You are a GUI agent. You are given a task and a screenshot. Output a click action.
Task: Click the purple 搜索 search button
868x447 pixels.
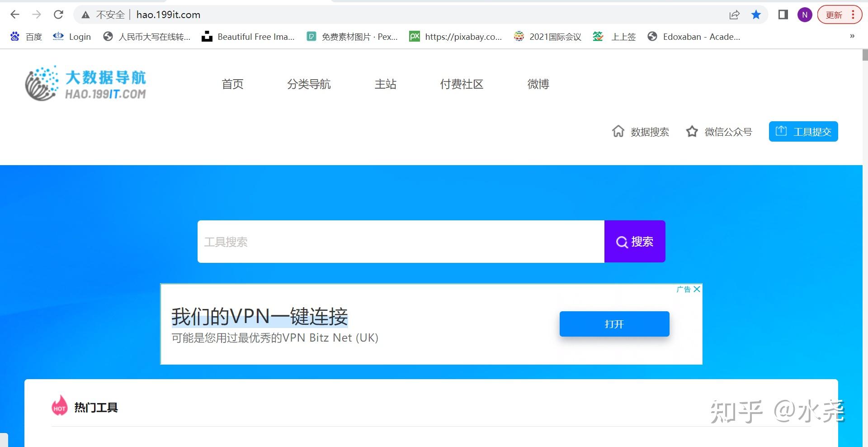[x=635, y=242]
